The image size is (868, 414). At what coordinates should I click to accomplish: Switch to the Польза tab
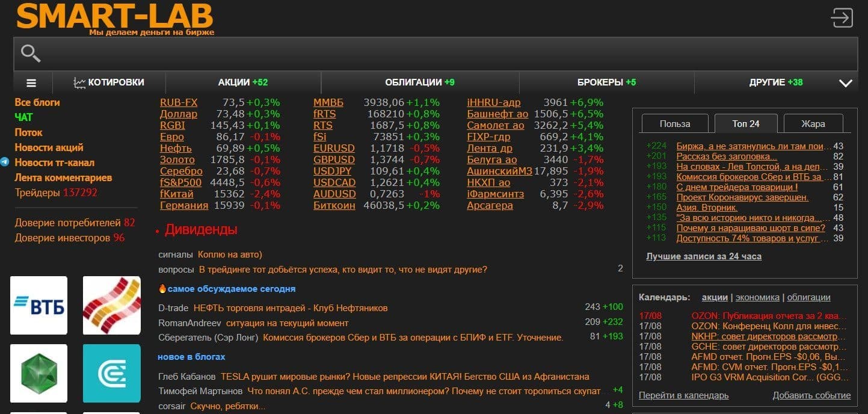675,124
